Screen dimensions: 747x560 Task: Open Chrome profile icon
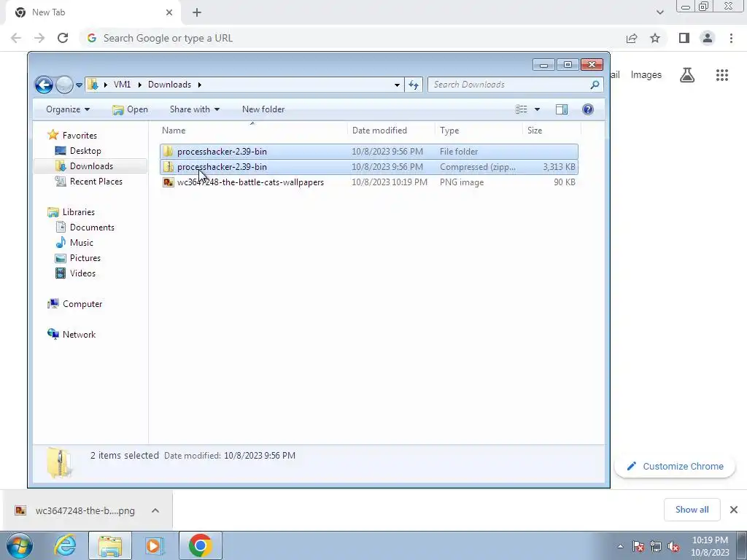pyautogui.click(x=708, y=38)
